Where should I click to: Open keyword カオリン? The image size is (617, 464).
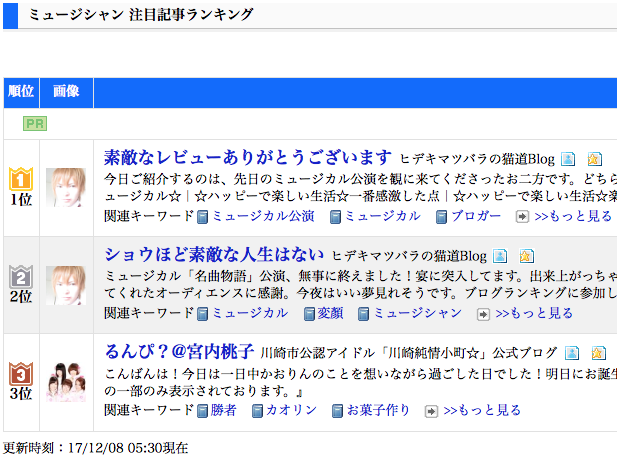[291, 410]
